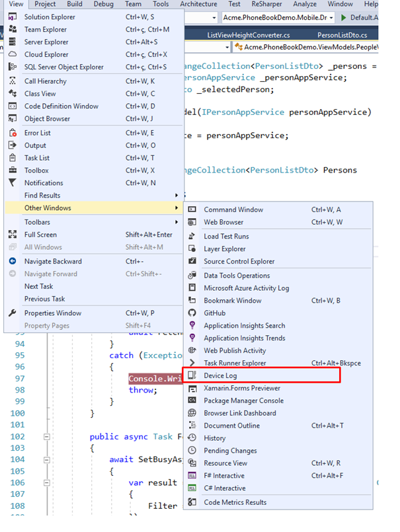The width and height of the screenshot is (400, 532).
Task: Click the Console.Wri highlighted code on line 97
Action: pyautogui.click(x=155, y=379)
